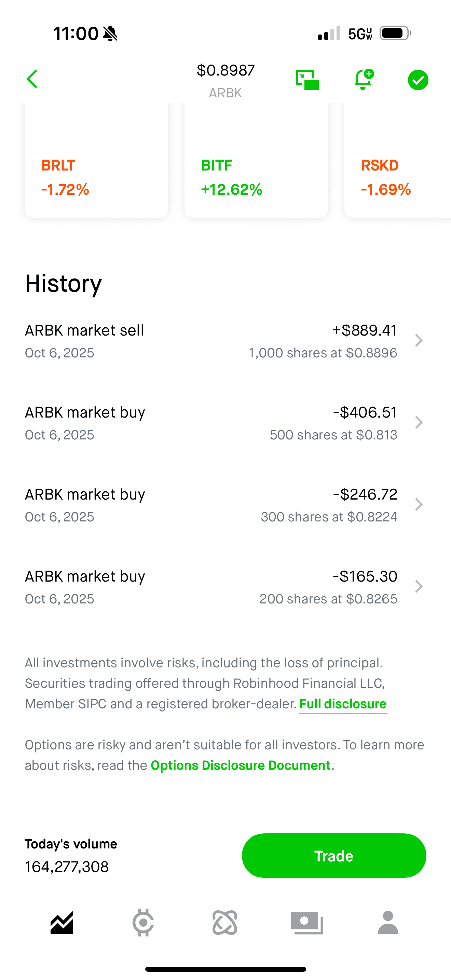
Task: Open the orbit-shaped tab icon
Action: (x=225, y=923)
